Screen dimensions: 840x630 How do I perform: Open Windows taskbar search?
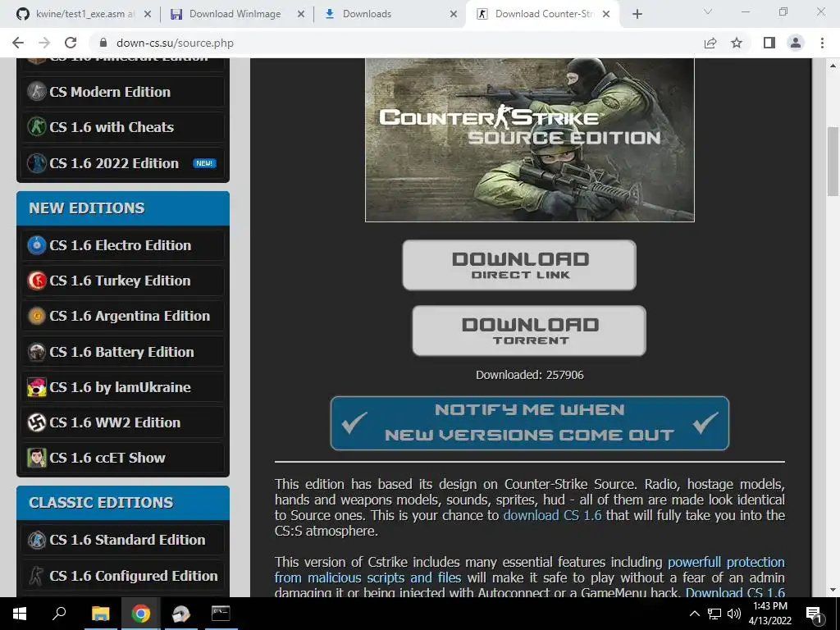click(59, 614)
